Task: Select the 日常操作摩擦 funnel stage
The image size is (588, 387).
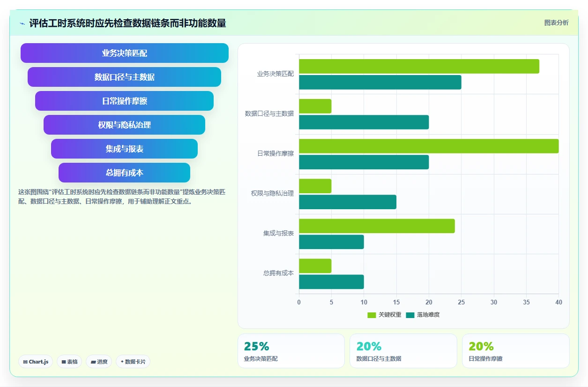Action: [125, 101]
